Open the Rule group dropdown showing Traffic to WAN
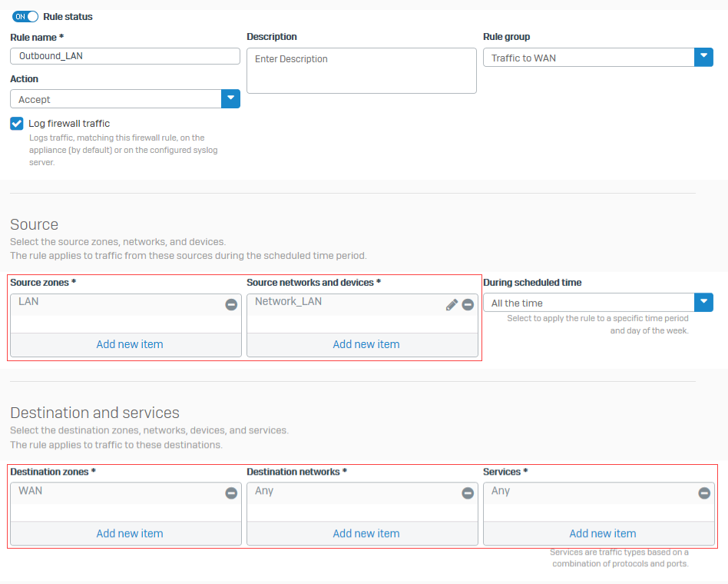This screenshot has width=728, height=584. [591, 57]
